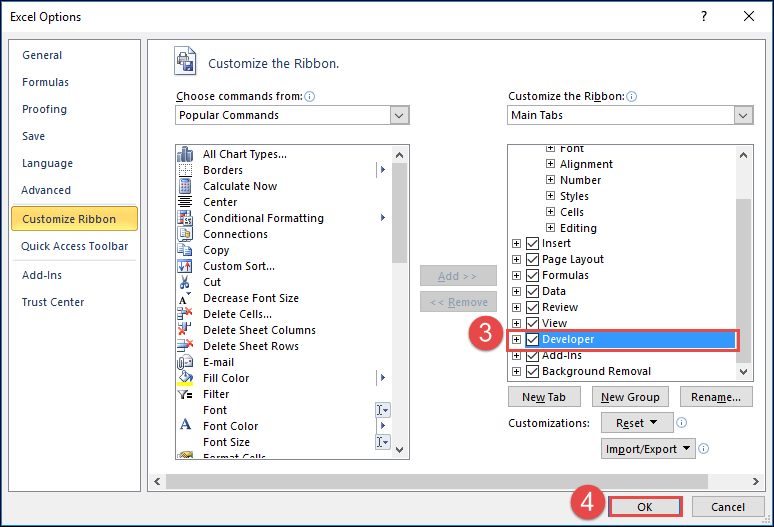The width and height of the screenshot is (774, 527).
Task: Click the Cut scissors icon
Action: click(x=185, y=282)
